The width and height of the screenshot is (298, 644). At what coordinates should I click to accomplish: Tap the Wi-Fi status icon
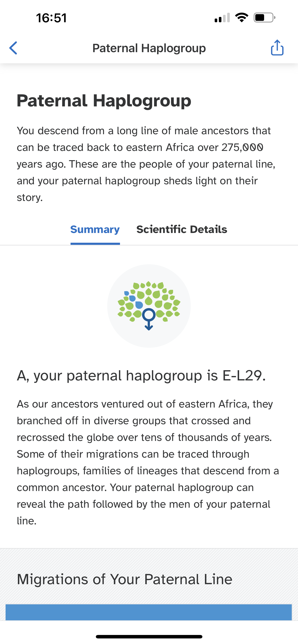pos(241,17)
